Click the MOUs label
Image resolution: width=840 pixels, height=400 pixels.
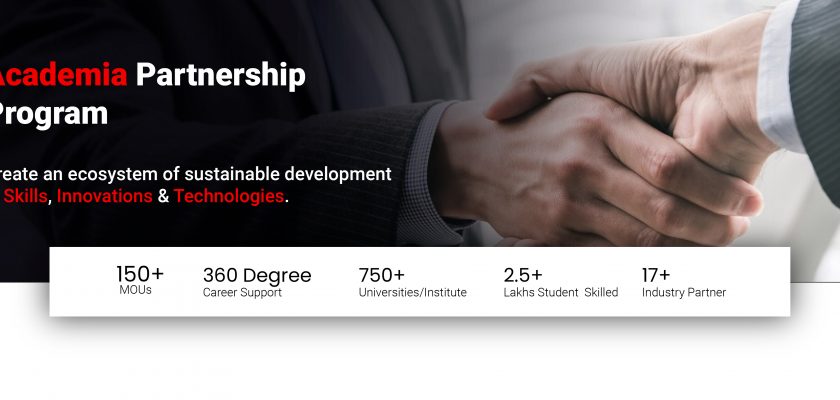pos(136,290)
